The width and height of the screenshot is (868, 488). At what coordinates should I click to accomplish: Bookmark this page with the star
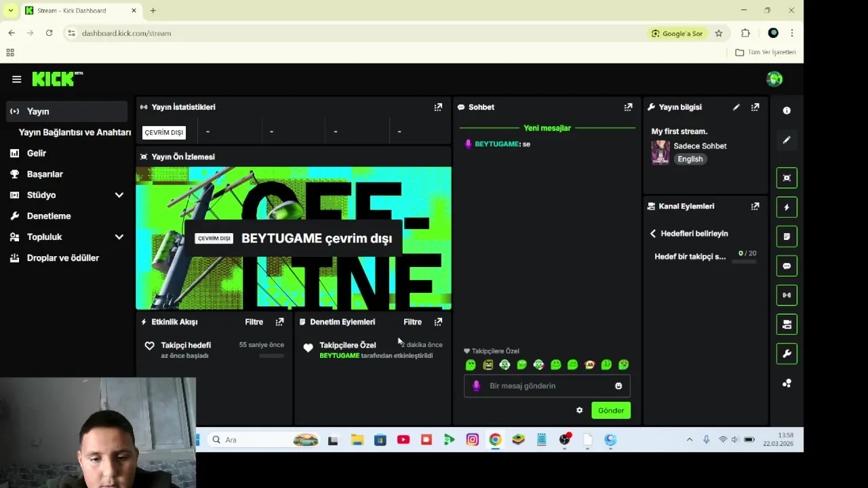pos(719,33)
